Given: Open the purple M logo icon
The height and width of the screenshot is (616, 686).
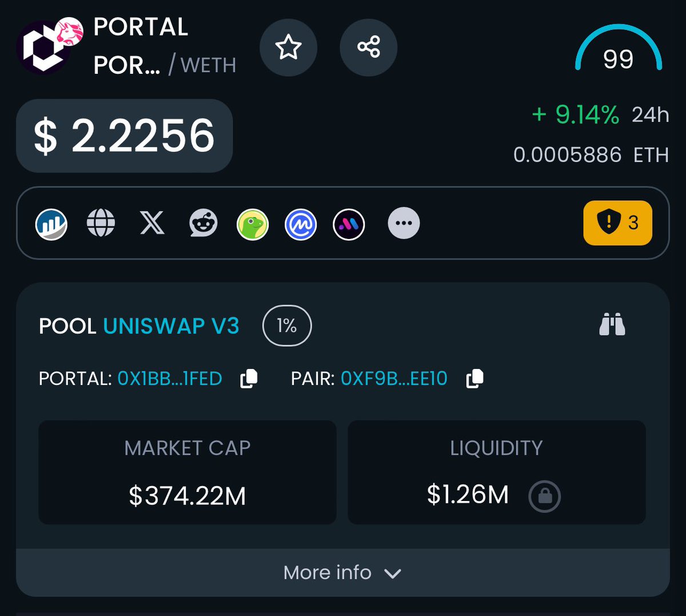Looking at the screenshot, I should (x=349, y=223).
